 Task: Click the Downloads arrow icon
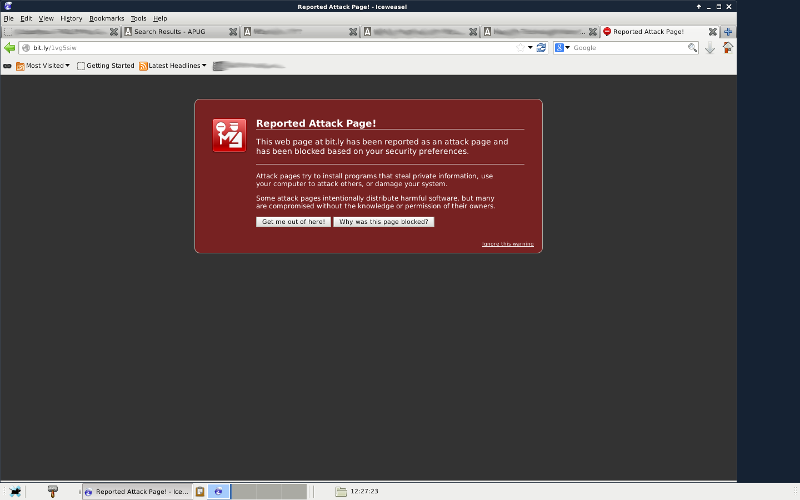point(710,47)
